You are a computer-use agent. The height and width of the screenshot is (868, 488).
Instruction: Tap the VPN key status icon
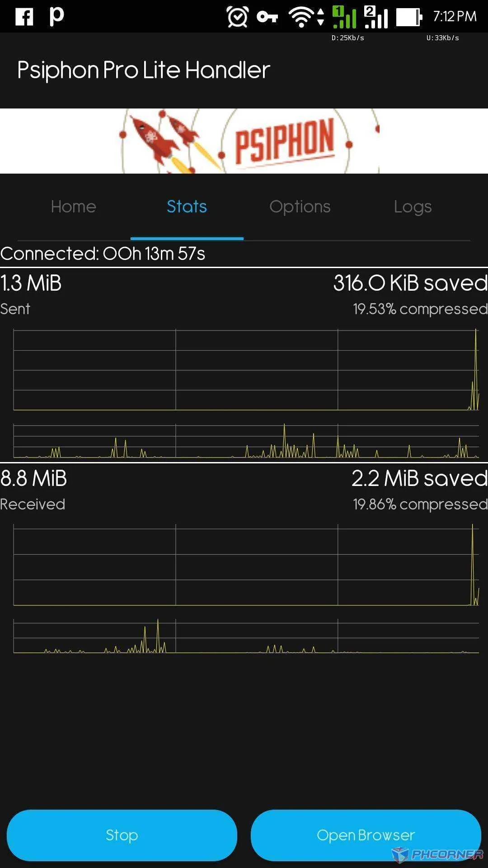(x=267, y=17)
